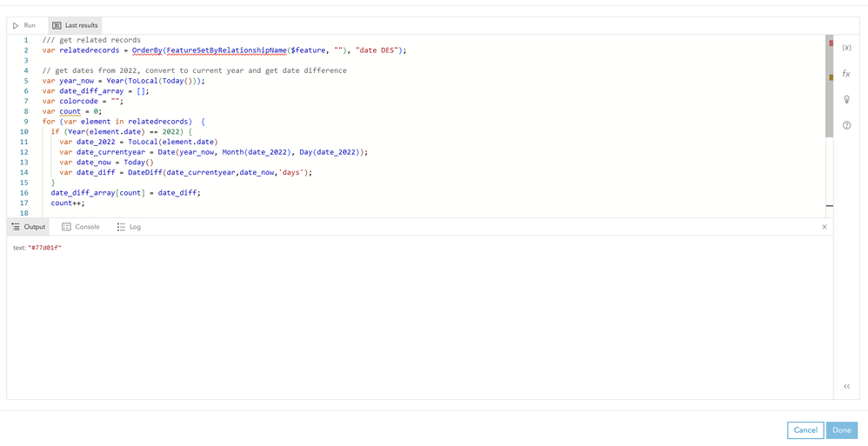
Task: Click the Console tab icon
Action: (x=66, y=227)
